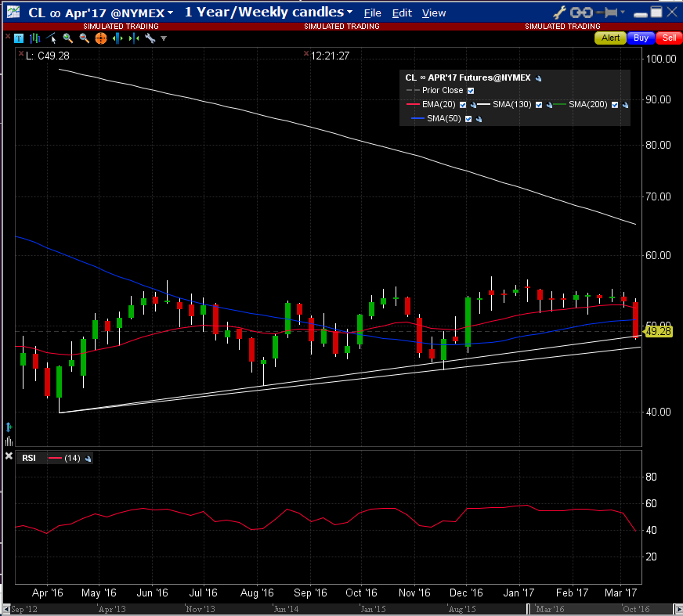This screenshot has width=683, height=616.
Task: Open the chain link grouping icon
Action: pyautogui.click(x=581, y=13)
